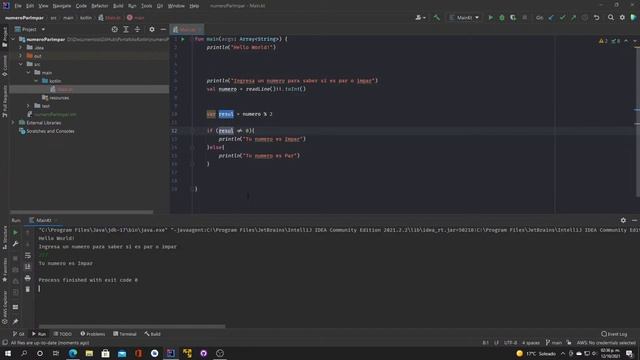
Task: Expand all items in the Project panel
Action: click(126, 29)
